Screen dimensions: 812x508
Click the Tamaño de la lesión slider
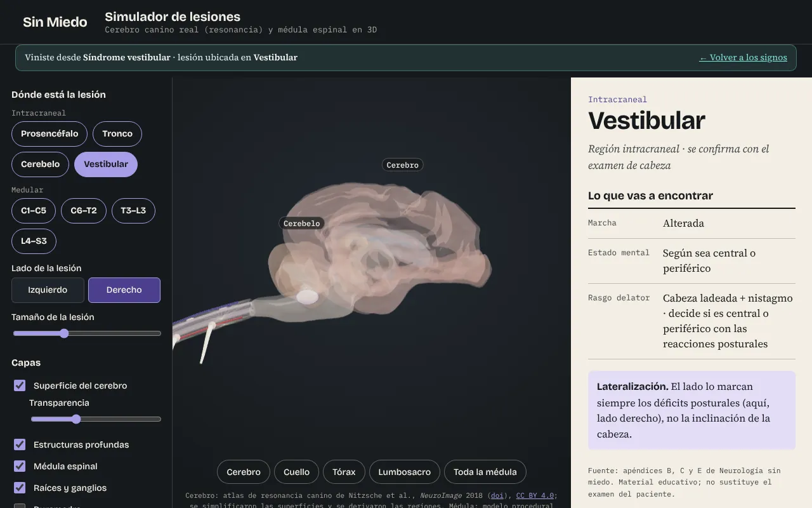[87, 333]
